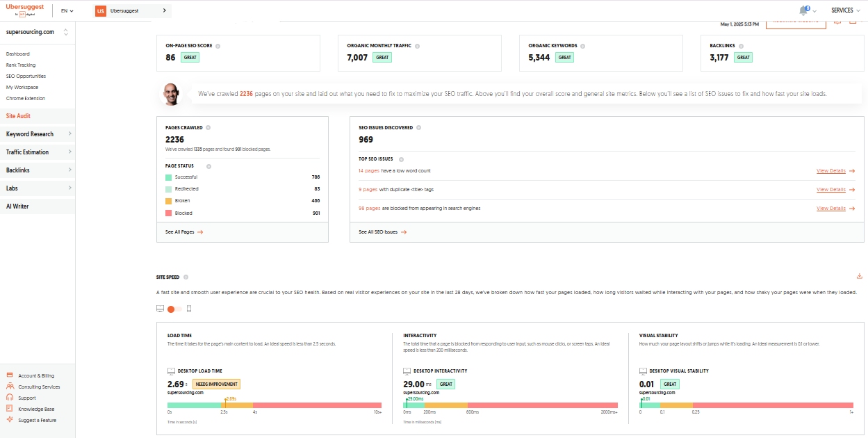868x438 pixels.
Task: Click info icon beside Organic Keywords
Action: click(x=584, y=46)
